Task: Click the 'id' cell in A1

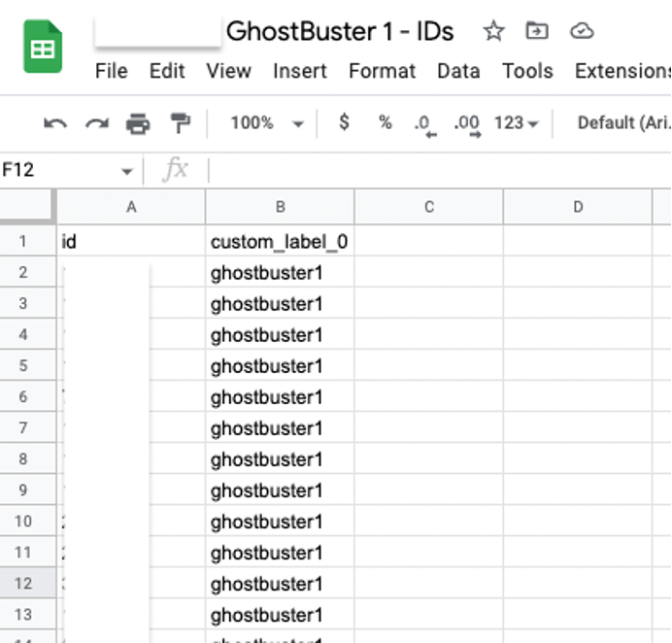Action: (131, 241)
